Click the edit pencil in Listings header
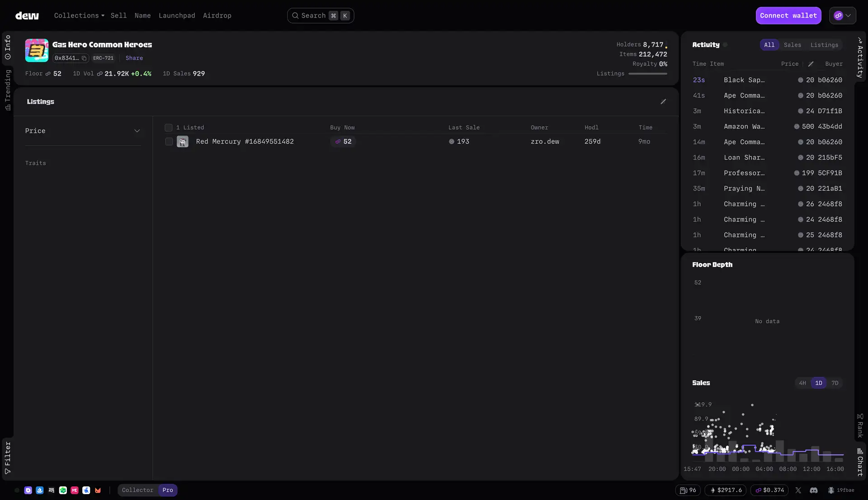868x500 pixels. (x=663, y=102)
